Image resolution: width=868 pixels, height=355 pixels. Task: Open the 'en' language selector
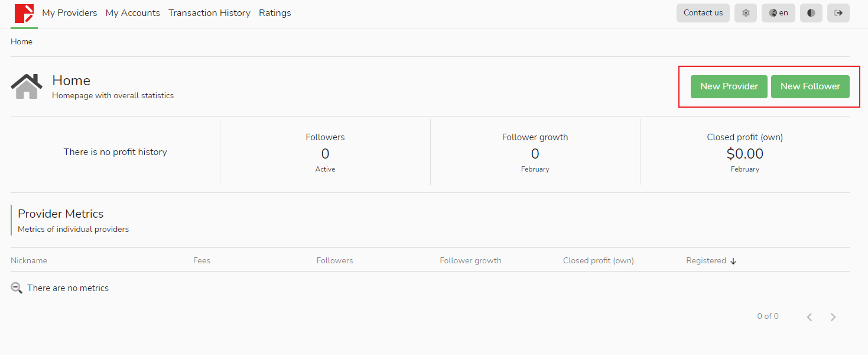(x=778, y=13)
